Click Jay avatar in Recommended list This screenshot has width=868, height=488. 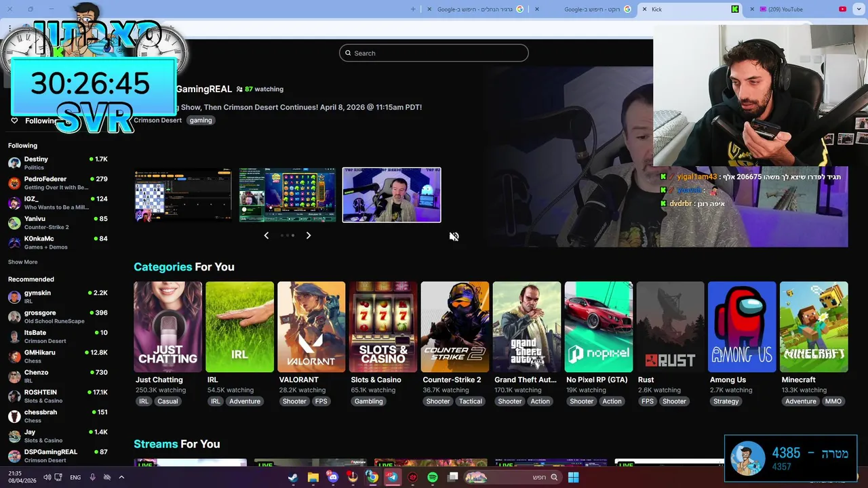(14, 436)
